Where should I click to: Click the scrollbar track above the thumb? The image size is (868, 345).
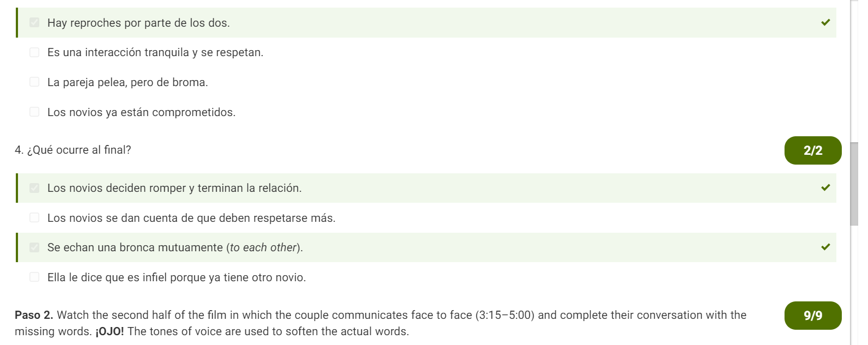click(x=854, y=71)
